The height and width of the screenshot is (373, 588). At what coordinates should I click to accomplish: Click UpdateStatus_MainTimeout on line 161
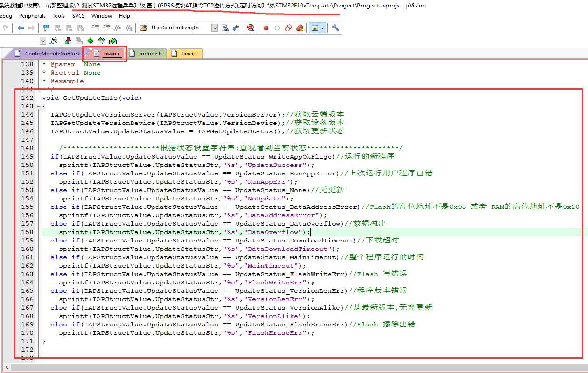(286, 257)
